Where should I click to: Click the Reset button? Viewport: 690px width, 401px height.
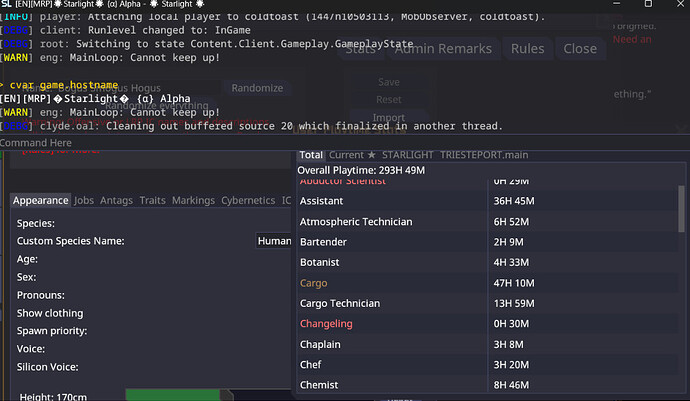389,99
